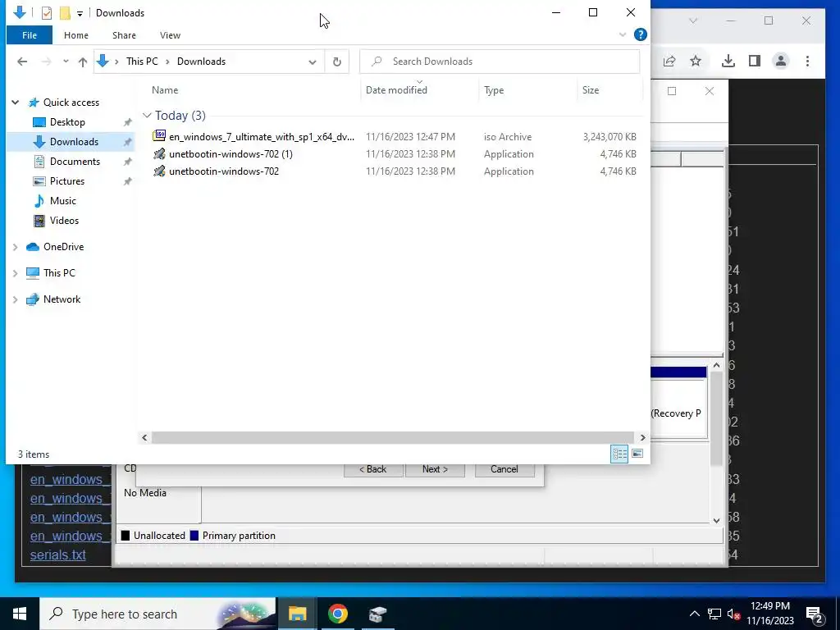Expand the OneDrive tree node
This screenshot has height=630, width=840.
point(15,247)
